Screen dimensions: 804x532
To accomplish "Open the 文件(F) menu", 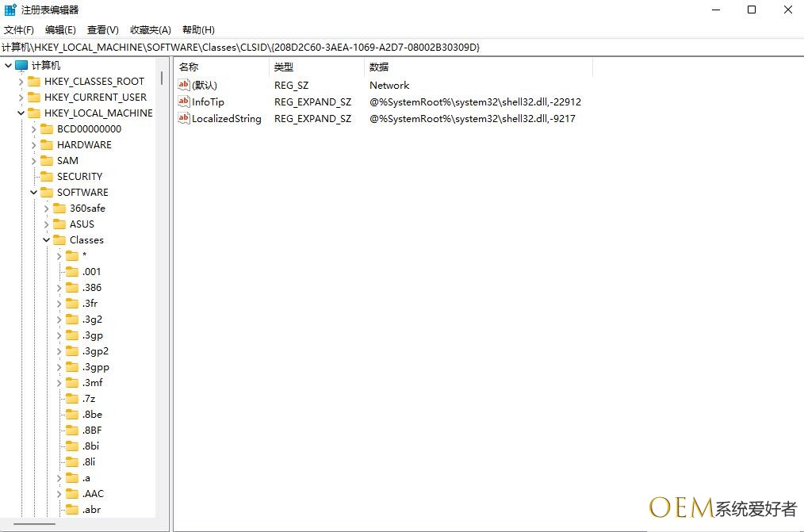I will 19,29.
